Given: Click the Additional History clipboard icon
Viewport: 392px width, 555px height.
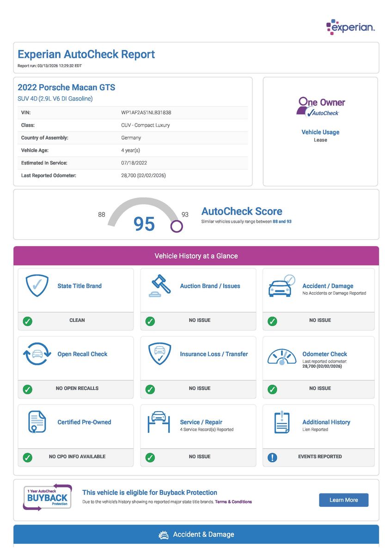Looking at the screenshot, I should tap(282, 422).
